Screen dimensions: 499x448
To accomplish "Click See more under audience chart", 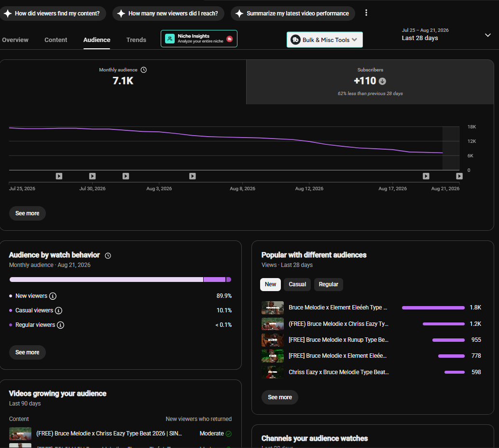I will (x=28, y=213).
